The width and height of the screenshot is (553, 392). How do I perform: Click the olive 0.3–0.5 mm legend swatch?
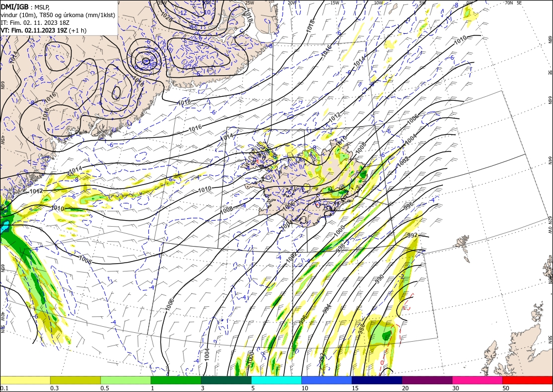click(75, 380)
